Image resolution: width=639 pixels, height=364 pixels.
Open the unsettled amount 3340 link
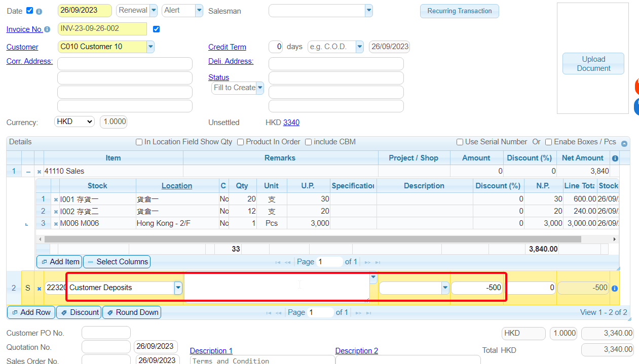pos(291,123)
